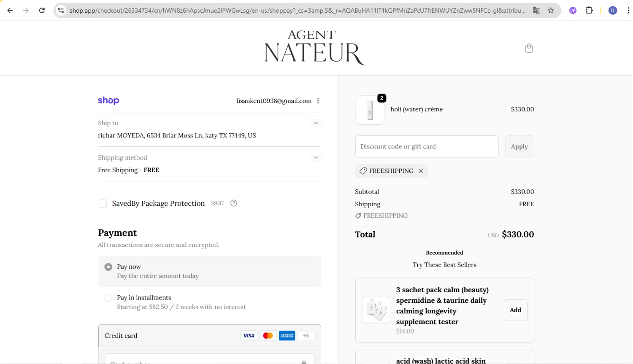
Task: Click the lisankent0938@gmail.com email text
Action: (274, 101)
